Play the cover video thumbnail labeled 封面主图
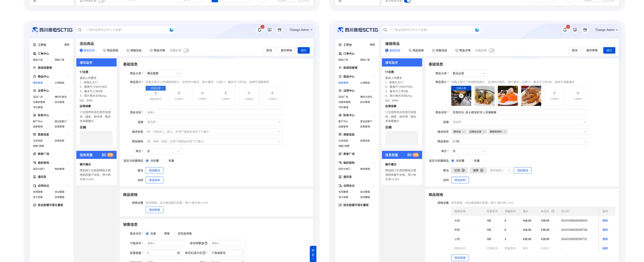This screenshot has width=644, height=262. coord(461,96)
